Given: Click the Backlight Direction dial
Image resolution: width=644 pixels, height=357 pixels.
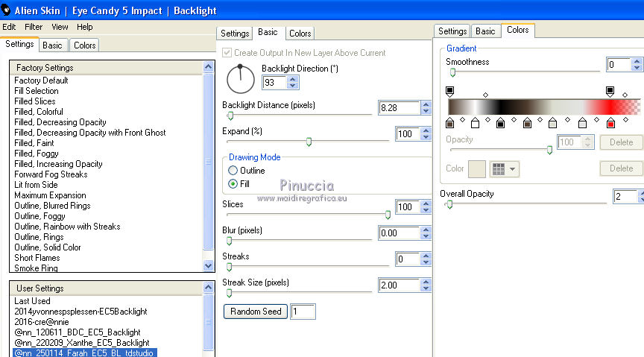Looking at the screenshot, I should click(x=240, y=79).
